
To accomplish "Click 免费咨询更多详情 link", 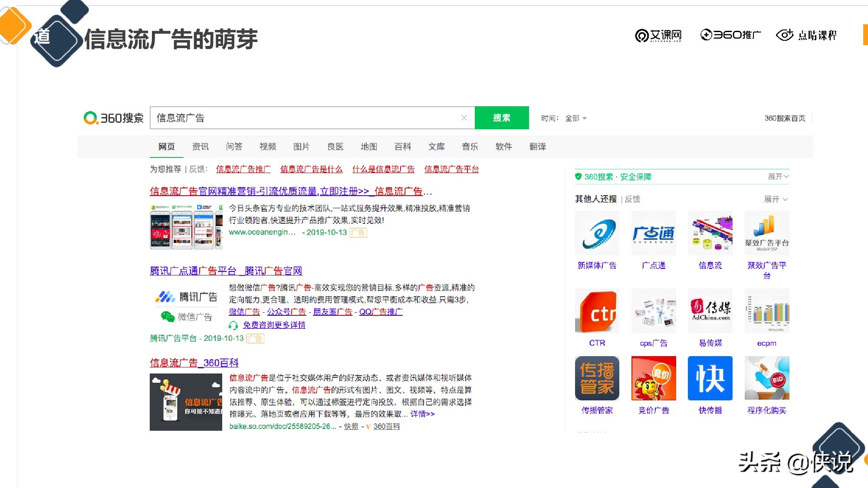I will [x=274, y=325].
